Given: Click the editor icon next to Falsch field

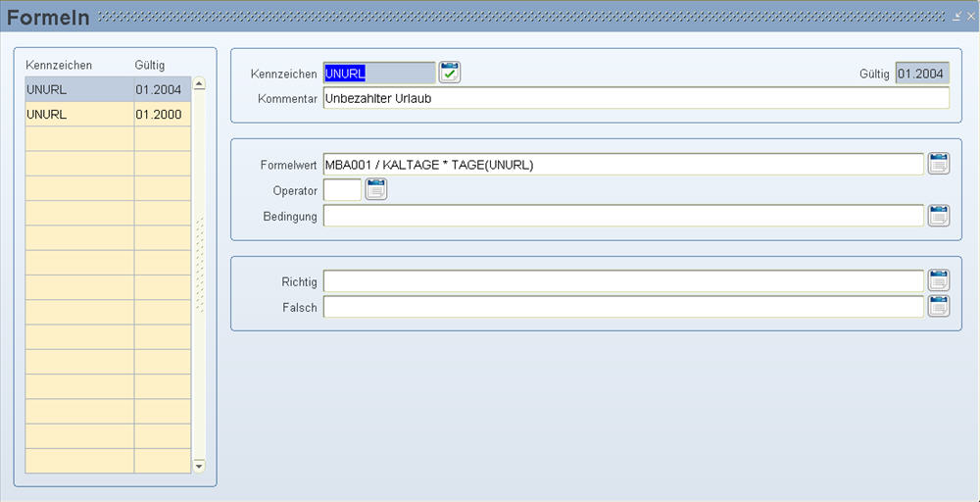Looking at the screenshot, I should tap(938, 307).
